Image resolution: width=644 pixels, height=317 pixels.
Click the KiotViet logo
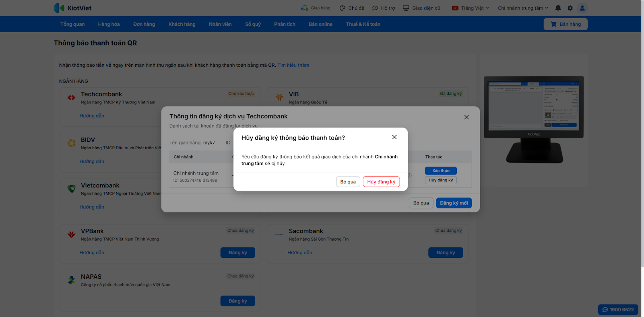pyautogui.click(x=72, y=8)
